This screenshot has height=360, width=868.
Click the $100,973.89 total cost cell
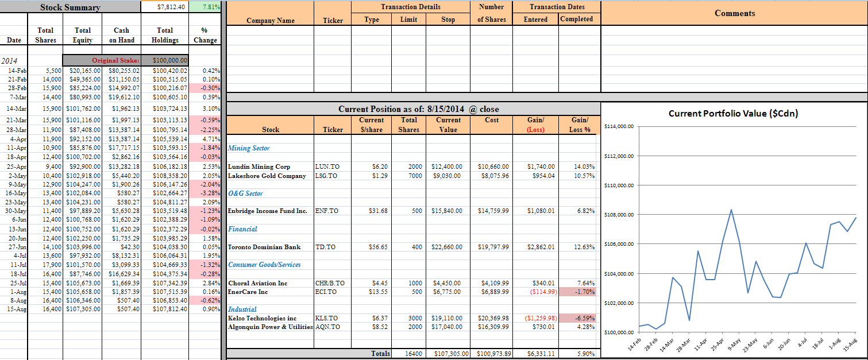492,354
